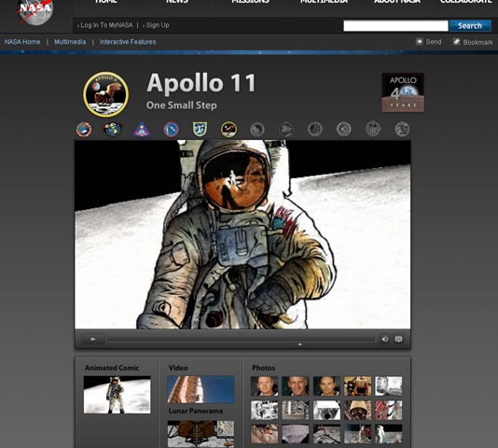Viewport: 498px width, 448px height.
Task: Toggle captions in the player
Action: [x=398, y=339]
